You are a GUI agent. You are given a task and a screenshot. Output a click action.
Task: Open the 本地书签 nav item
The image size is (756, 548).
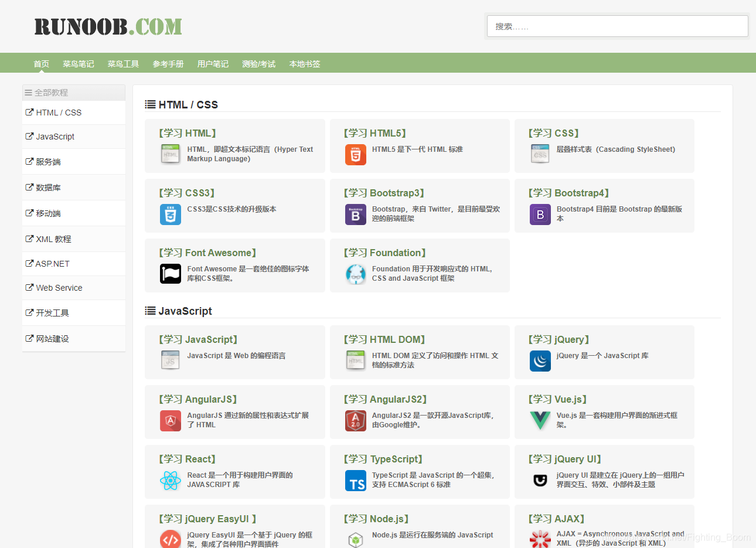tap(305, 64)
